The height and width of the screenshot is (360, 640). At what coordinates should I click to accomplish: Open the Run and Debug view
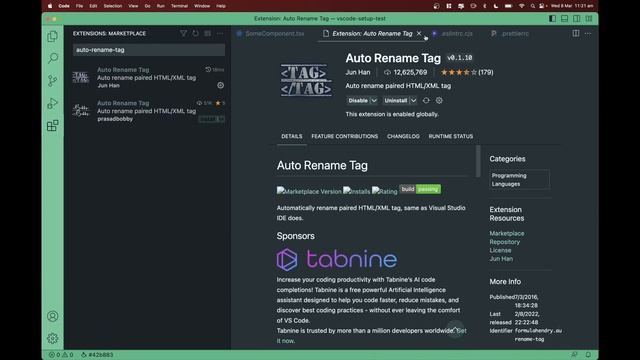52,103
